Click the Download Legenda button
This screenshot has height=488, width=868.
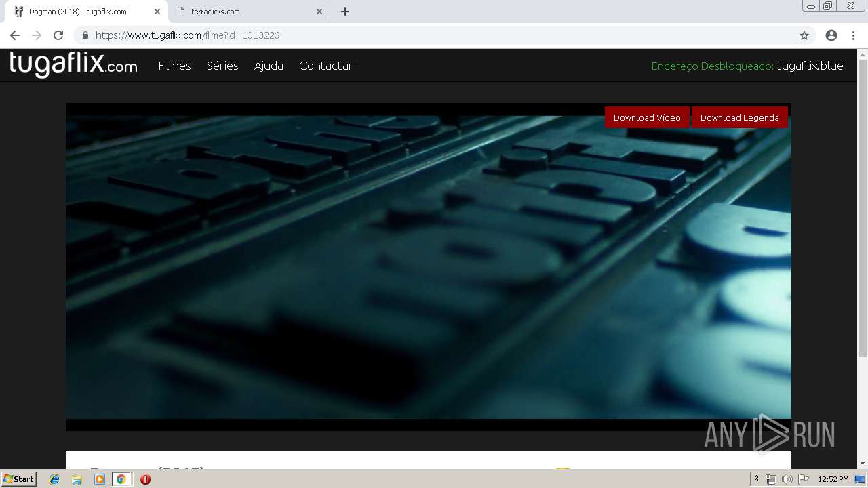click(740, 117)
